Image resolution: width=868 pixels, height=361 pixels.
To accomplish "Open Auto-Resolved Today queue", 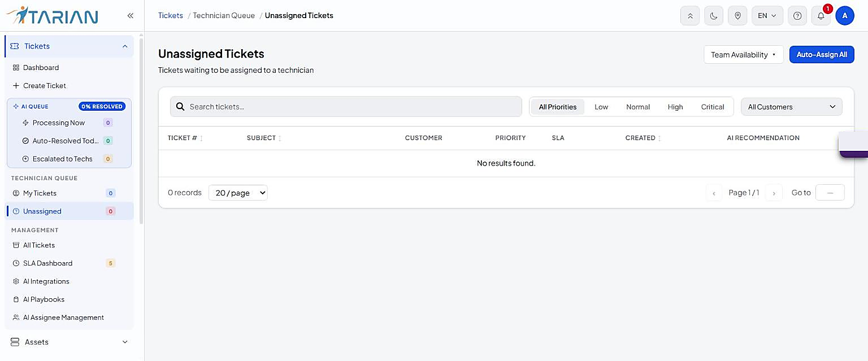I will 66,141.
